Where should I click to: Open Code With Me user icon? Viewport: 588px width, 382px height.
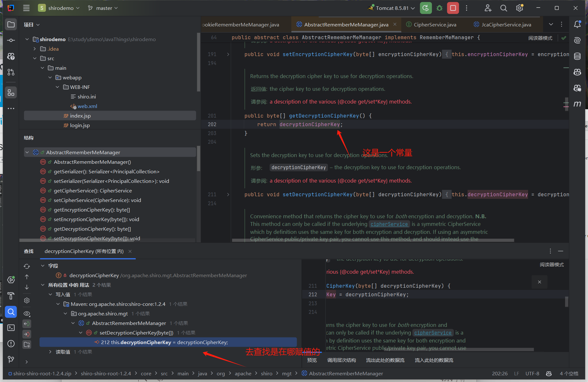pyautogui.click(x=488, y=8)
